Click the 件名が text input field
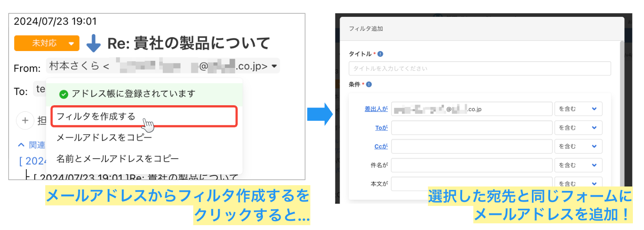The image size is (644, 230). pos(471,165)
